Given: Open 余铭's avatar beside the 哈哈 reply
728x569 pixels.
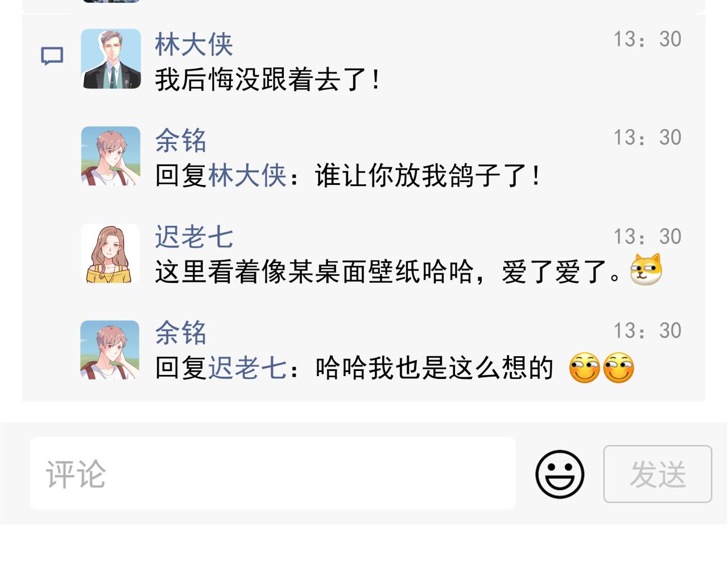Looking at the screenshot, I should [x=110, y=350].
